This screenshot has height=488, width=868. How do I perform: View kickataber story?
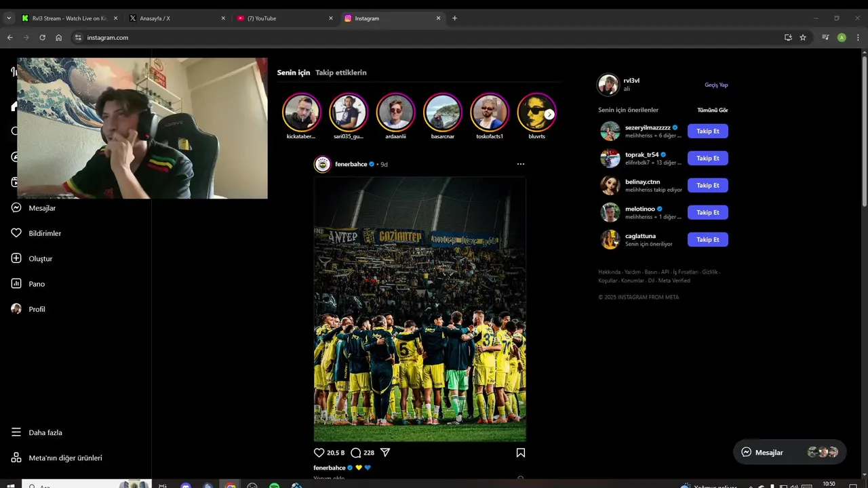pyautogui.click(x=301, y=113)
